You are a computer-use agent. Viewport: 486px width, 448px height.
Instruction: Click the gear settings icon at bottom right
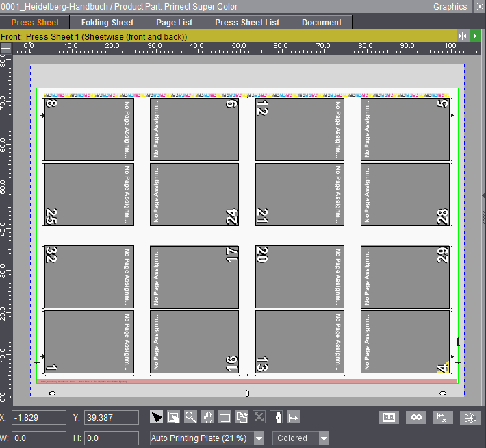coord(415,417)
